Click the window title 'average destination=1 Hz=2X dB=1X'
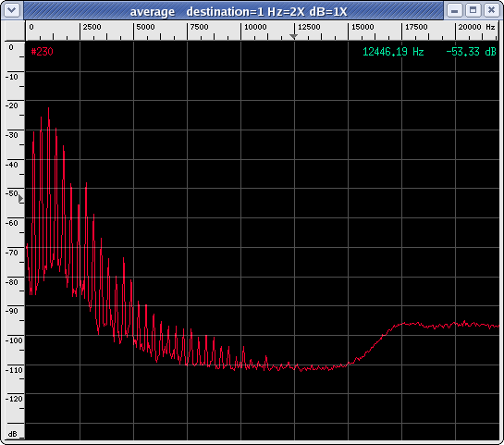504x445 pixels. pos(239,12)
